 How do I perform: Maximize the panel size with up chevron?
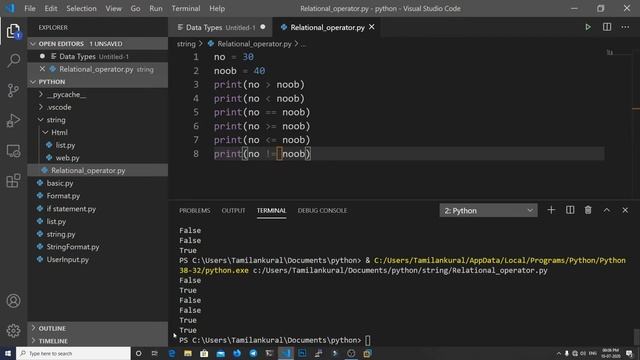tap(607, 210)
